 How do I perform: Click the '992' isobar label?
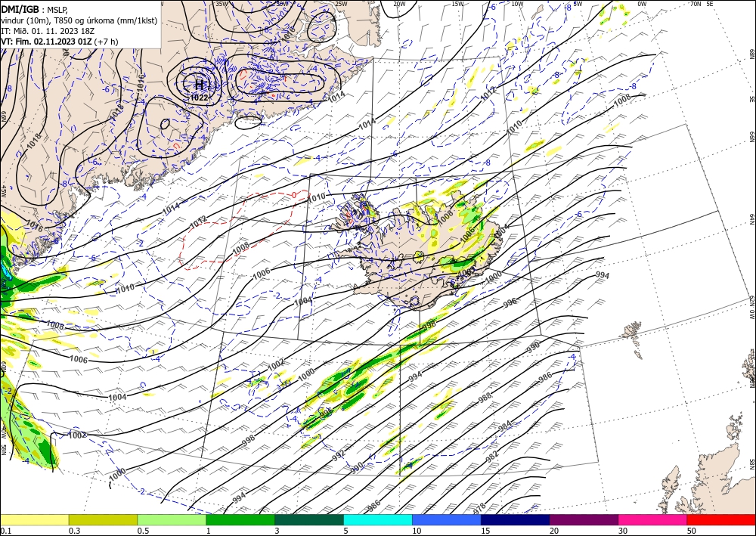(339, 455)
